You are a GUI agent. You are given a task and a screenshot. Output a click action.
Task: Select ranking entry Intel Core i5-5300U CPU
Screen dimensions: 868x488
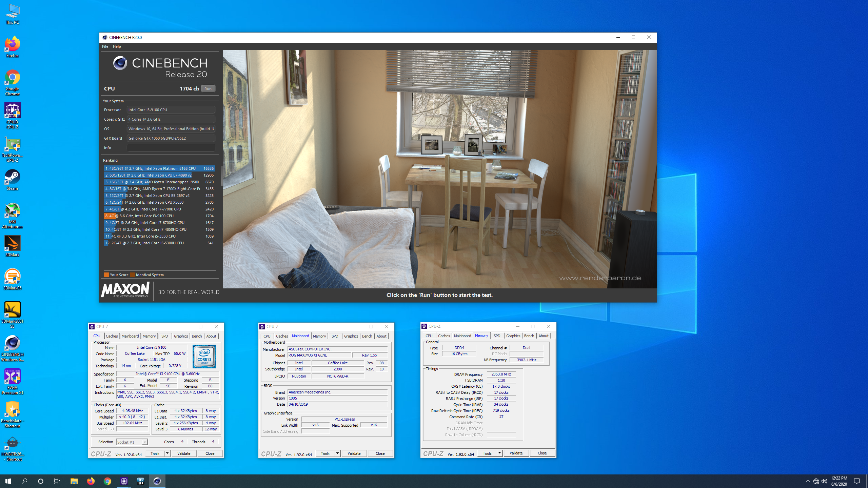coord(159,243)
